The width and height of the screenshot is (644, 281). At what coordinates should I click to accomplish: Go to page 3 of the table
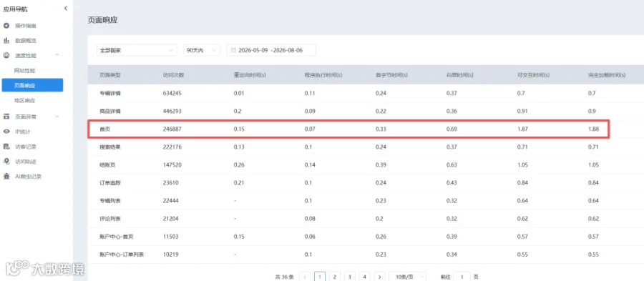(349, 277)
